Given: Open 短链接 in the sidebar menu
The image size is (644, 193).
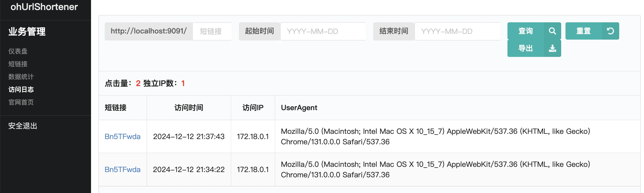Looking at the screenshot, I should [18, 64].
